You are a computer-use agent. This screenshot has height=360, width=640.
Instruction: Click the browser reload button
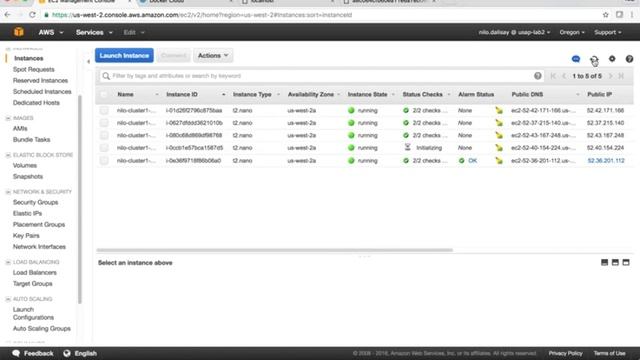pyautogui.click(x=32, y=15)
